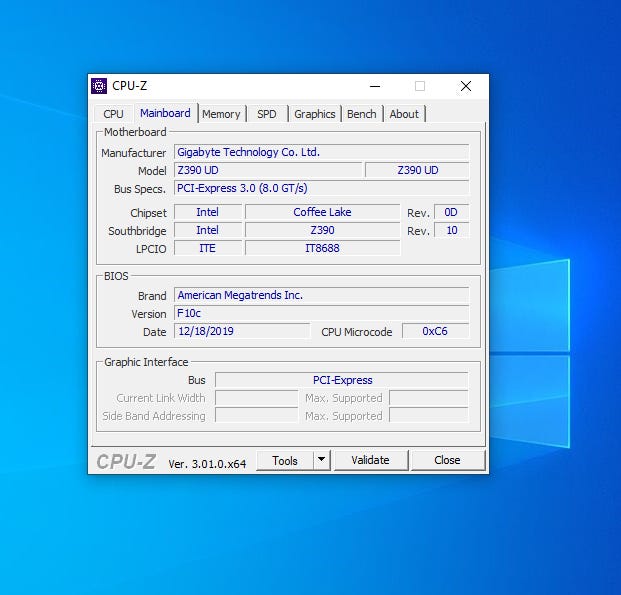Click the Tools button

pos(285,461)
